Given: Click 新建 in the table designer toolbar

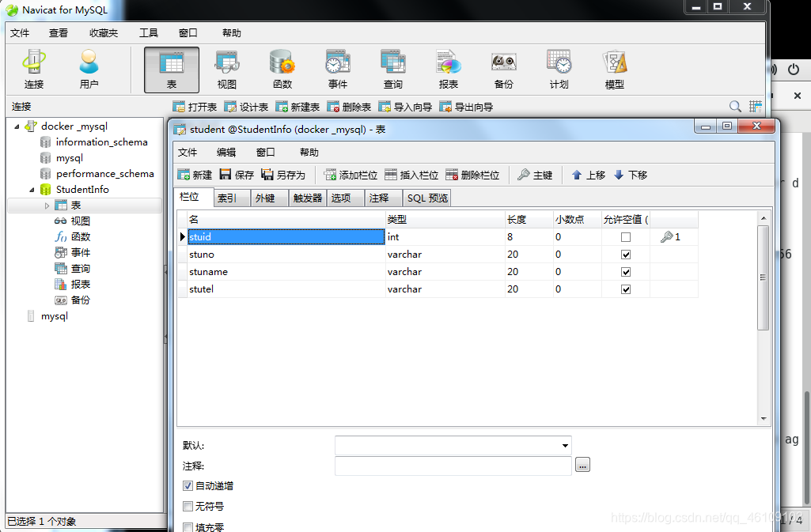Looking at the screenshot, I should [x=195, y=175].
